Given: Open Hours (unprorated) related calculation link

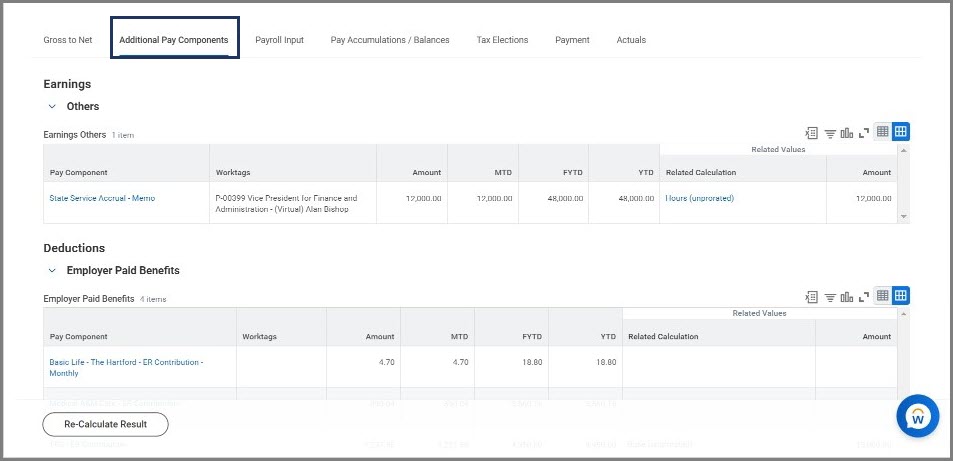Looking at the screenshot, I should click(x=700, y=198).
